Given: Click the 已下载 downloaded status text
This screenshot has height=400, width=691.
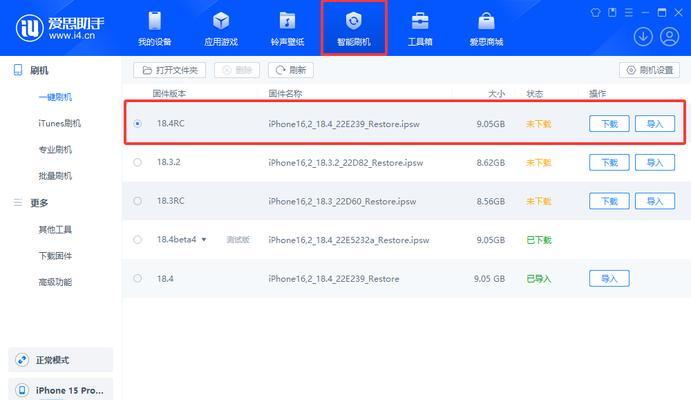Looking at the screenshot, I should coord(539,240).
